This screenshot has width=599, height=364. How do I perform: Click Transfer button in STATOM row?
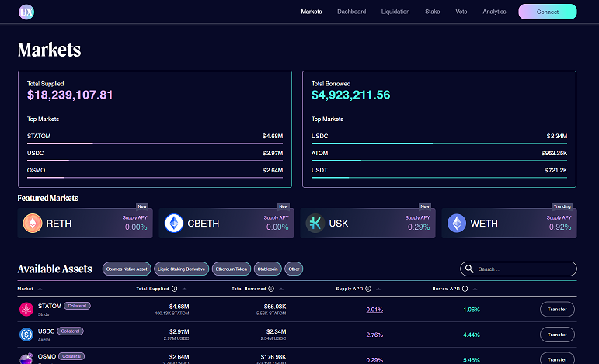(557, 310)
